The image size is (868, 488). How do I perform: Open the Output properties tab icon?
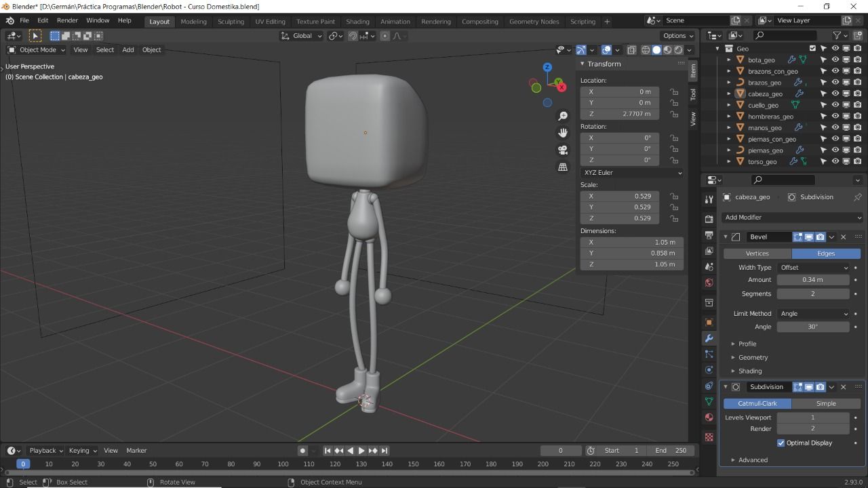tap(709, 235)
